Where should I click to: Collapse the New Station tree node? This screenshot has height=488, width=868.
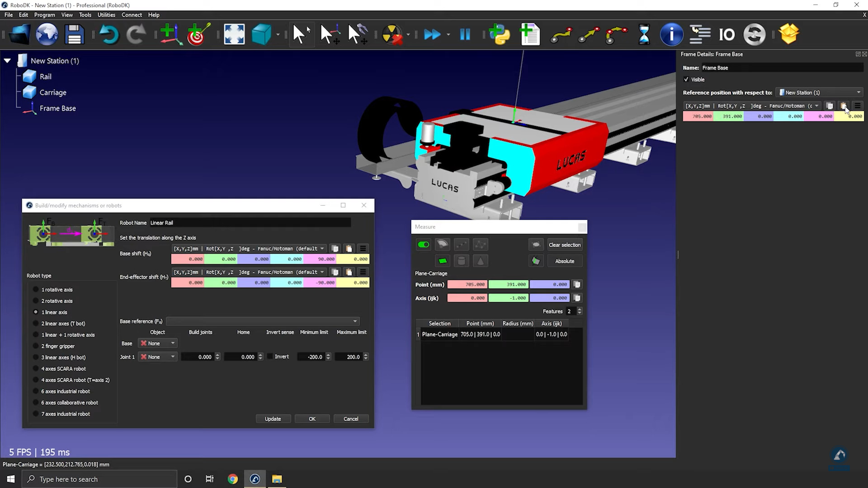pyautogui.click(x=8, y=61)
